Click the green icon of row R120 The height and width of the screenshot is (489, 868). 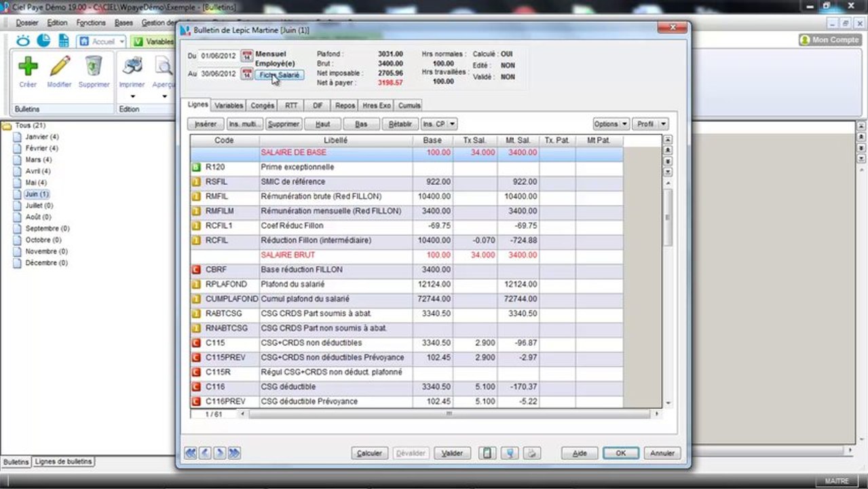pyautogui.click(x=196, y=167)
